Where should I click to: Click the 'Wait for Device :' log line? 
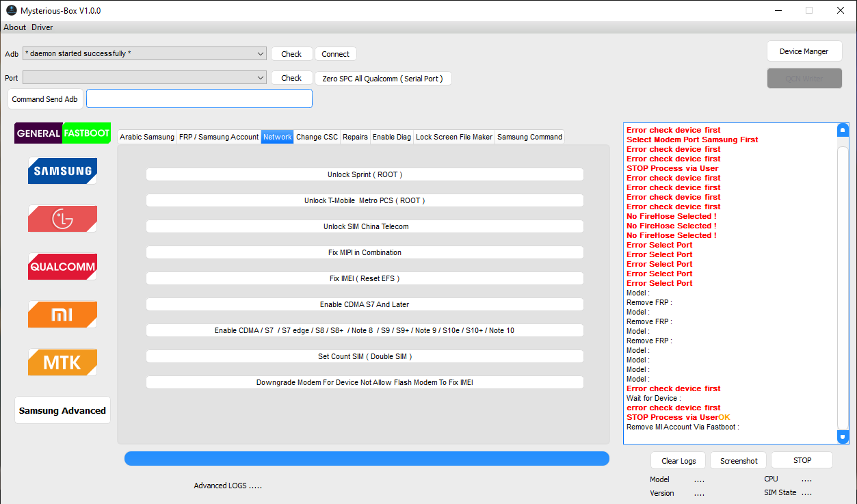[x=653, y=398]
